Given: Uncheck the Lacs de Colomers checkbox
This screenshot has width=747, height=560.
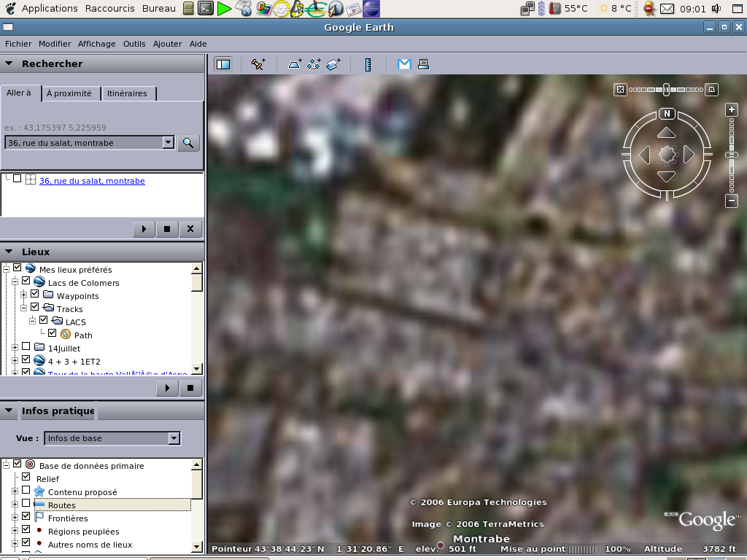Looking at the screenshot, I should tap(26, 281).
